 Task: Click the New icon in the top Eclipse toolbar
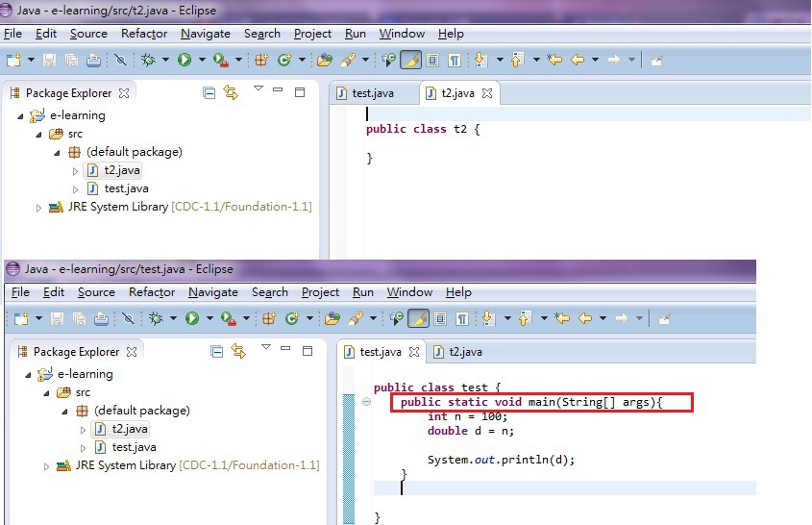click(14, 61)
